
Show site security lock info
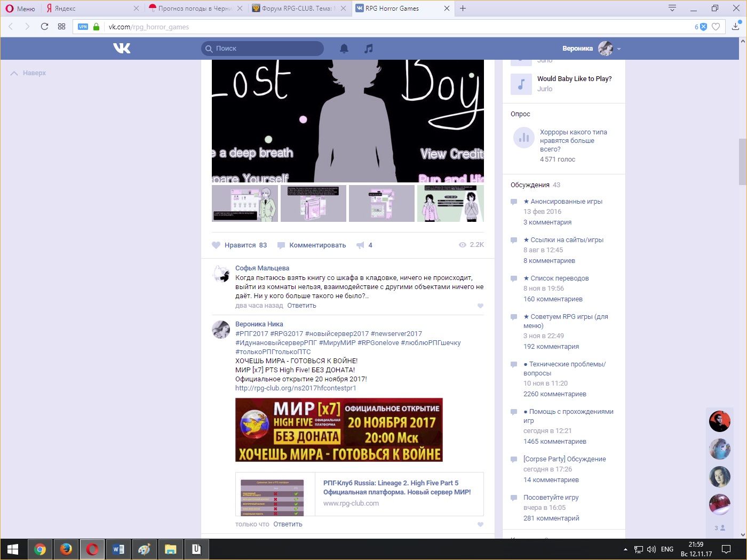click(x=96, y=27)
